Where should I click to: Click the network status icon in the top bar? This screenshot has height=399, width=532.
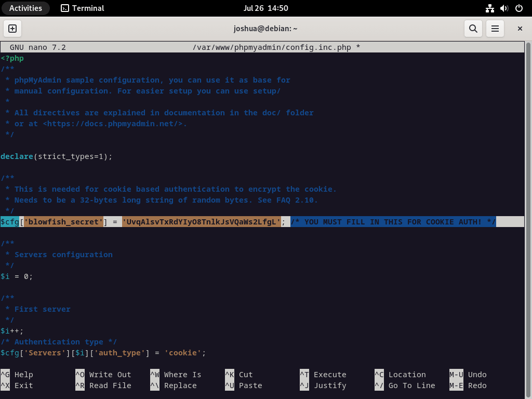tap(489, 8)
